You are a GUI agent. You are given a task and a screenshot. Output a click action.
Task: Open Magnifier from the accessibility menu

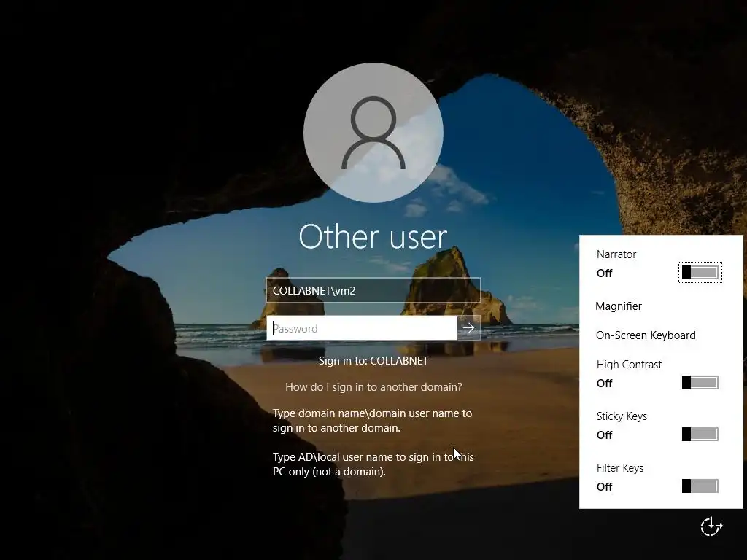tap(619, 306)
